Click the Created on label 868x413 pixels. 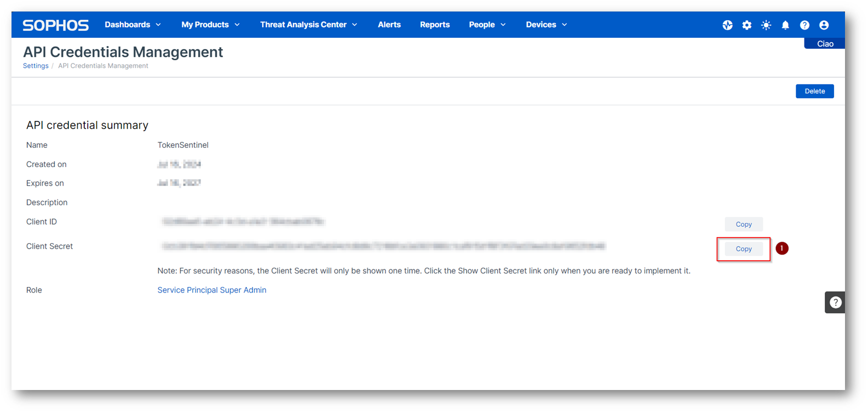47,164
